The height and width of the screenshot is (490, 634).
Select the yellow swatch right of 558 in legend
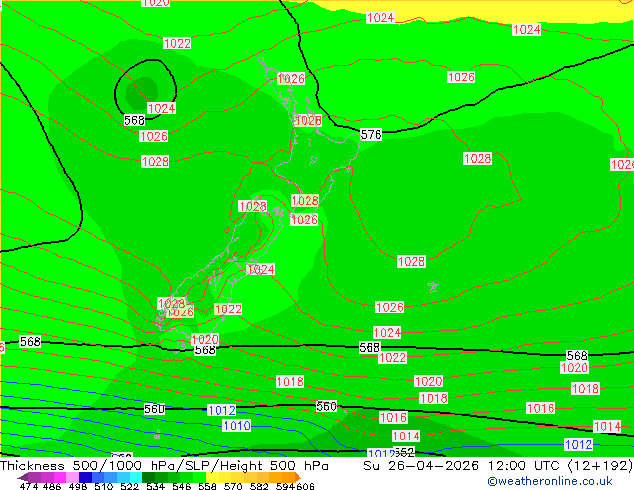[x=212, y=477]
